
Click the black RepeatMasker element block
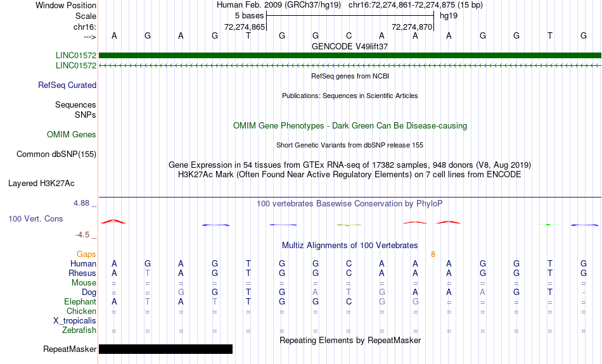click(x=165, y=349)
